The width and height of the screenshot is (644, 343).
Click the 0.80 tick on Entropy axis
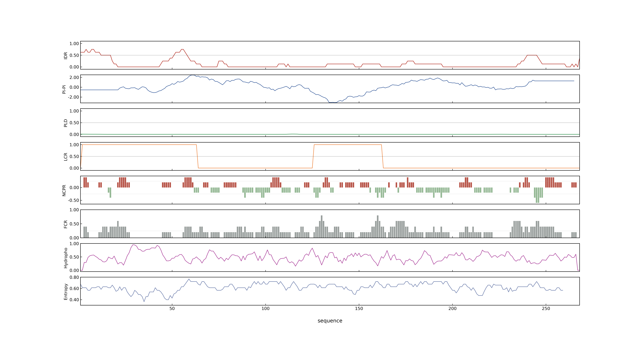point(74,277)
